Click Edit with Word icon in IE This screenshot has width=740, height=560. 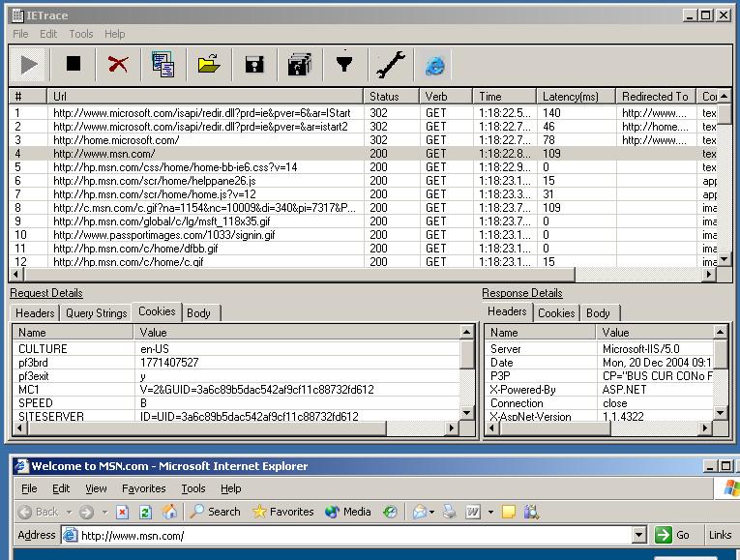473,512
